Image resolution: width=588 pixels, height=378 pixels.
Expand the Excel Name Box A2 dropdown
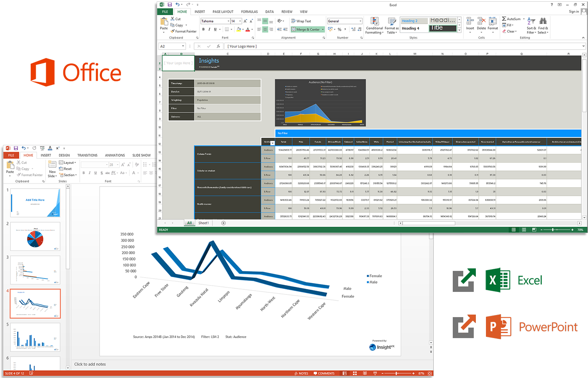183,46
